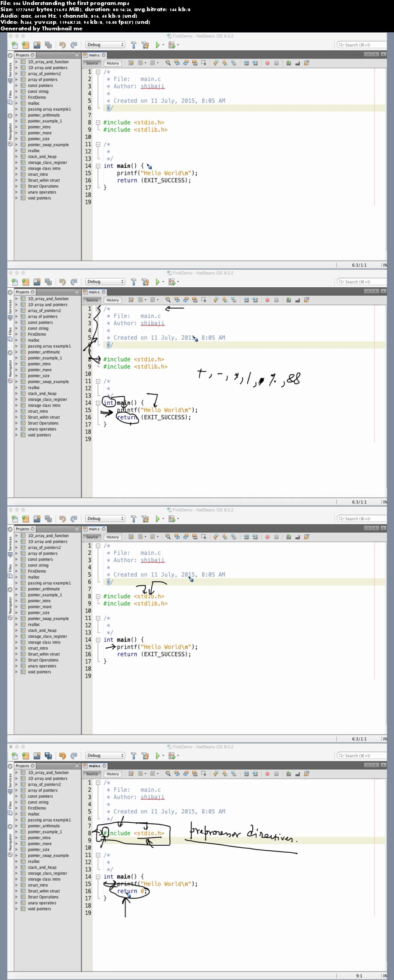Click Clean and Build icon in top frame

coord(145,45)
